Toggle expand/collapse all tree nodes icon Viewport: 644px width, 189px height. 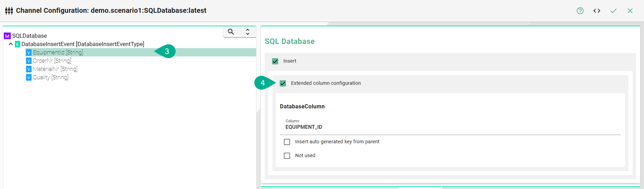(x=247, y=32)
